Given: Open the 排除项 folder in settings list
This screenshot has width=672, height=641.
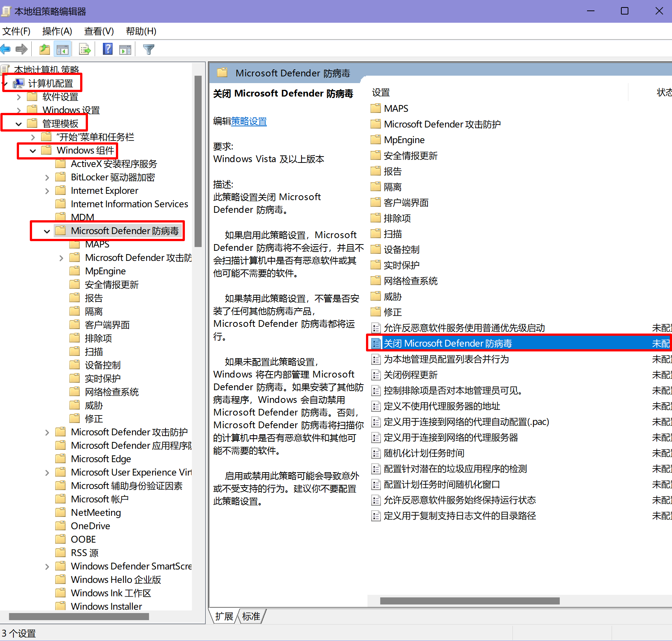Looking at the screenshot, I should pos(391,218).
